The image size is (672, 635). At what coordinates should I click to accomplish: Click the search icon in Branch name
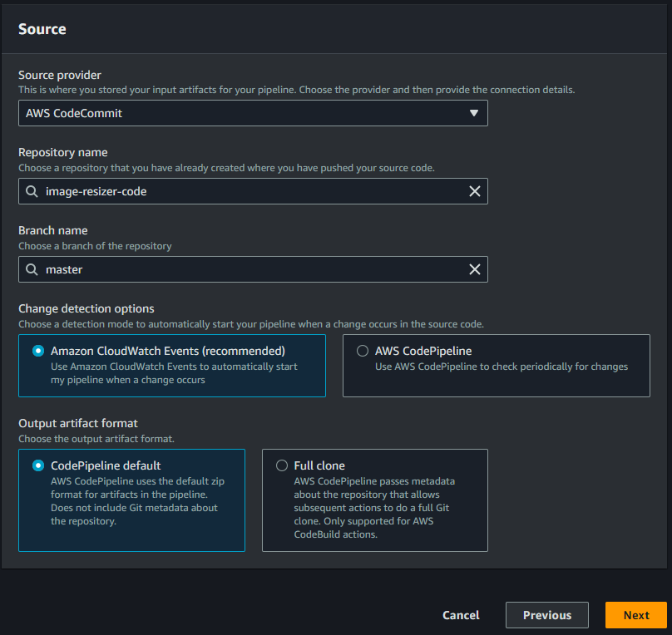click(32, 269)
